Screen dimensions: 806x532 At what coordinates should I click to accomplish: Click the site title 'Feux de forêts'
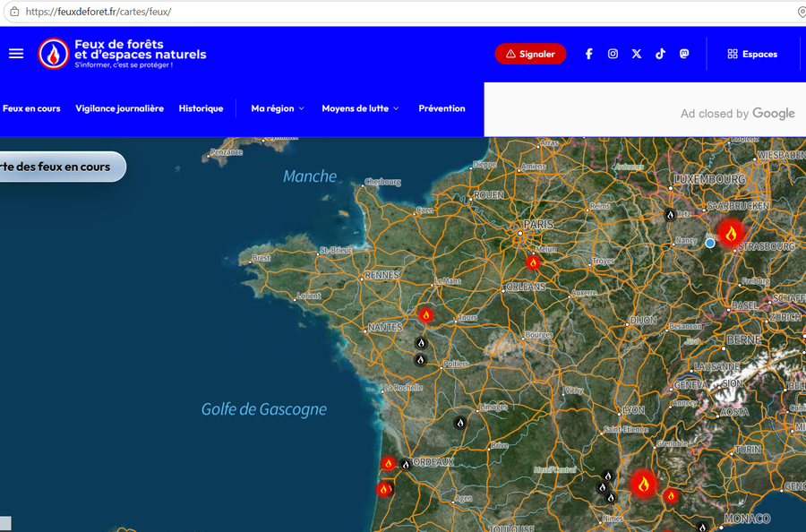[119, 44]
